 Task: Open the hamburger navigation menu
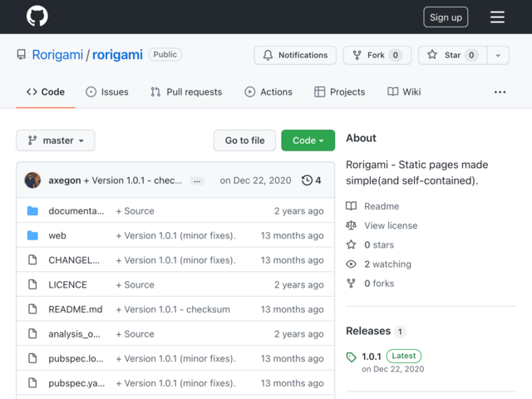pos(497,17)
